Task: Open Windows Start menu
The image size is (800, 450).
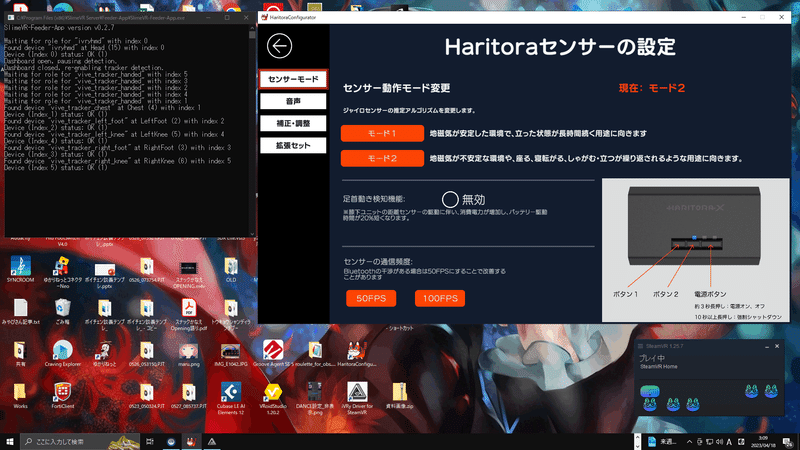Action: click(x=10, y=441)
